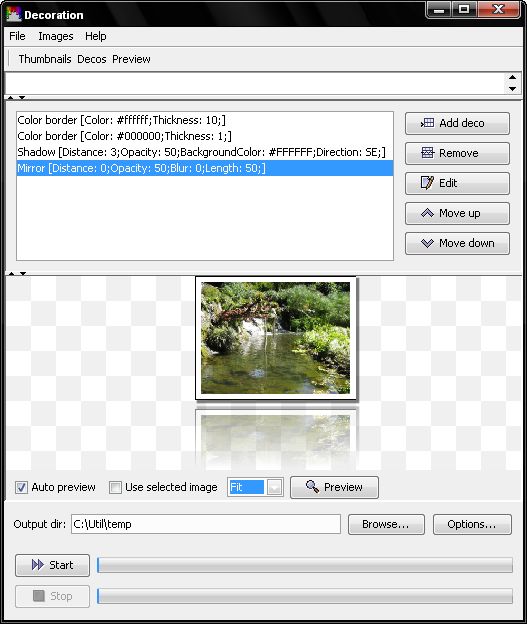Click the Decoration app icon in title bar
Screen dimensions: 527x624
pyautogui.click(x=14, y=14)
